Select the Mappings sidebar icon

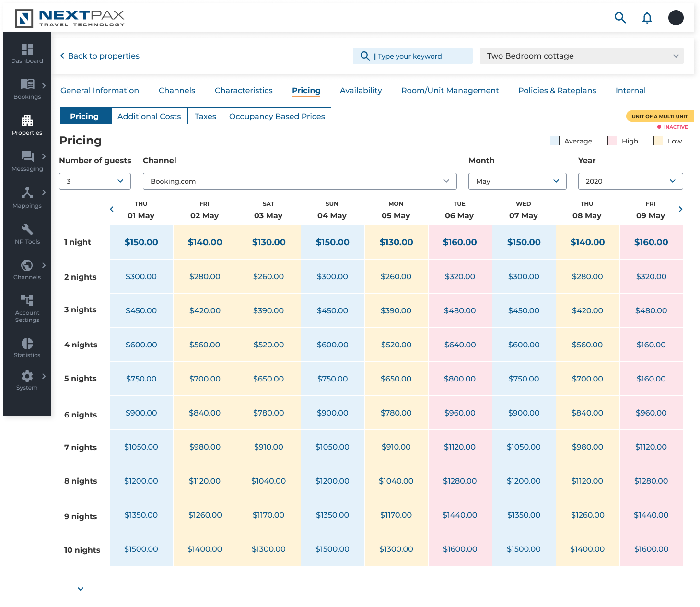coord(27,197)
